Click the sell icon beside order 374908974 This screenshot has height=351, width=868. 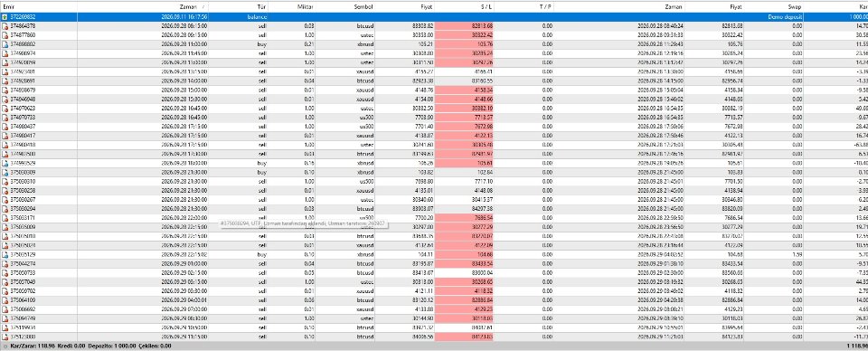pyautogui.click(x=5, y=53)
